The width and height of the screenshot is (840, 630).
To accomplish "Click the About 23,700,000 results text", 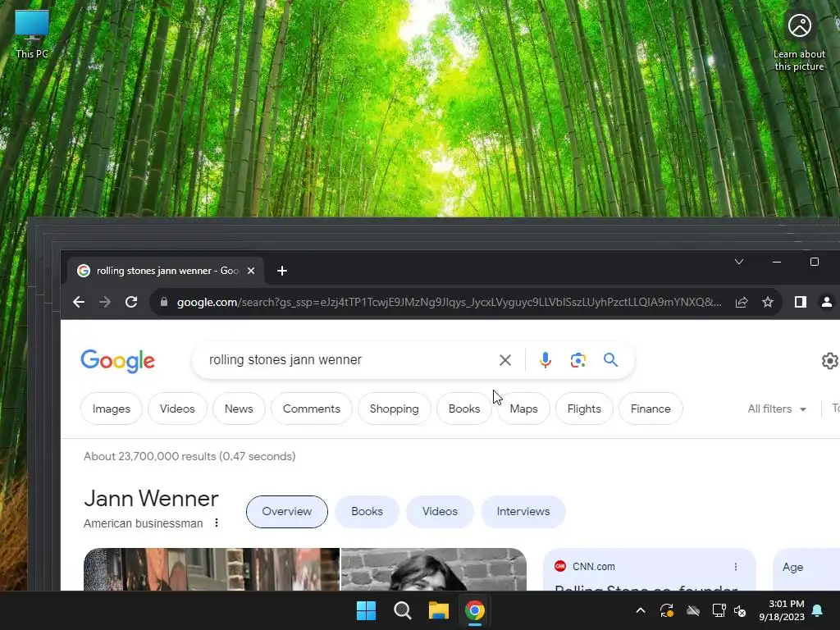I will (189, 456).
